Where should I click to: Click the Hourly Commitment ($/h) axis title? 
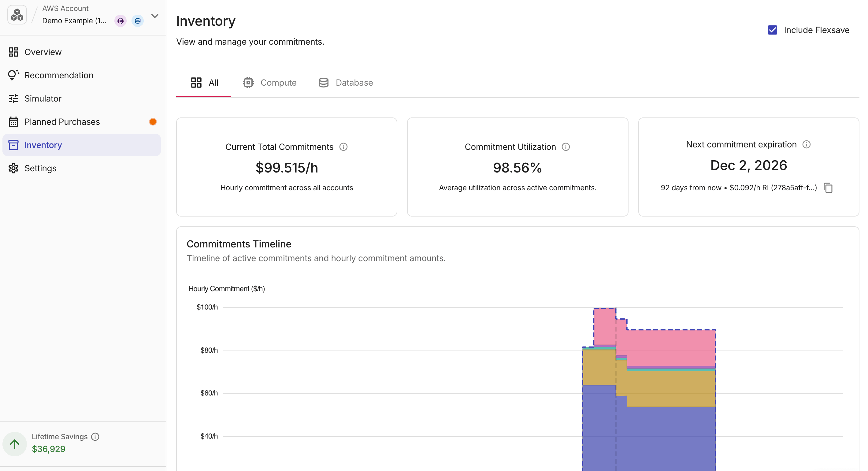pyautogui.click(x=226, y=289)
